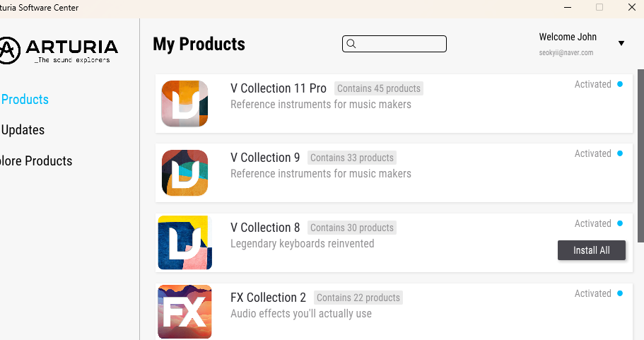
Task: Click FX Collection 2 blue status dot
Action: pyautogui.click(x=620, y=293)
